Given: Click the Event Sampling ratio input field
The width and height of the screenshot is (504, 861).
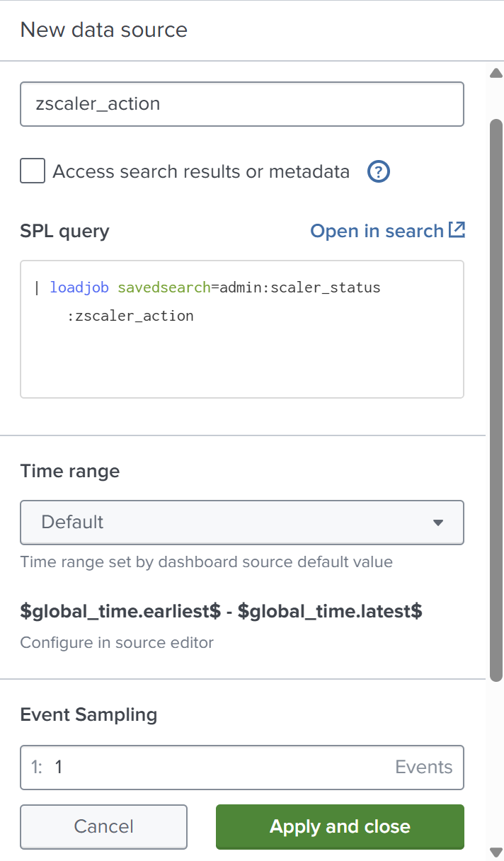Looking at the screenshot, I should coord(219,767).
